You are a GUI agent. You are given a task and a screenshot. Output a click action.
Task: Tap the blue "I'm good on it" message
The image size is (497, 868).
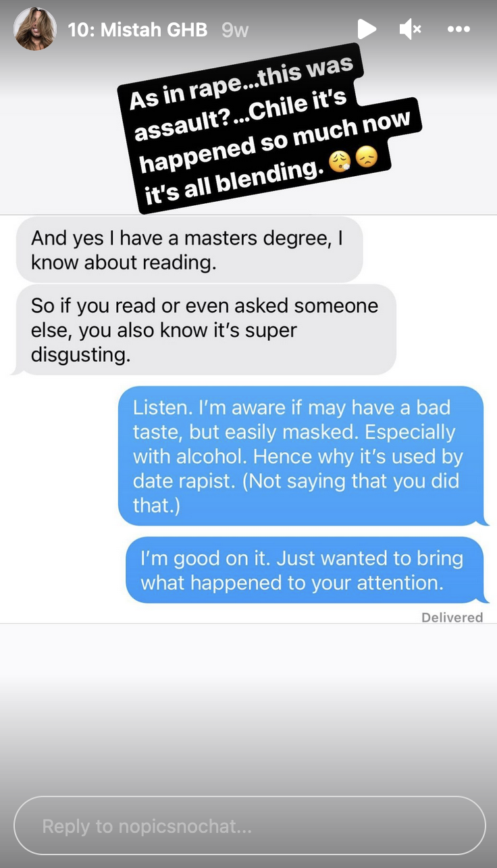305,570
